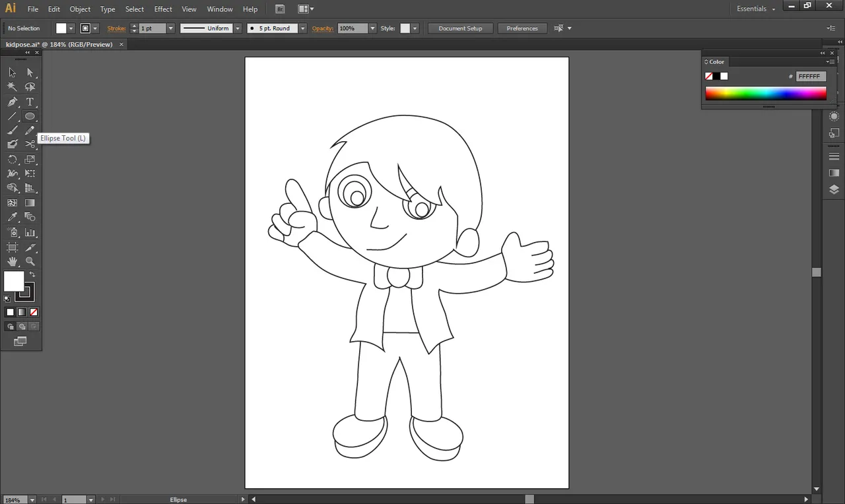The image size is (845, 504).
Task: Select the Scissors tool
Action: 30,144
